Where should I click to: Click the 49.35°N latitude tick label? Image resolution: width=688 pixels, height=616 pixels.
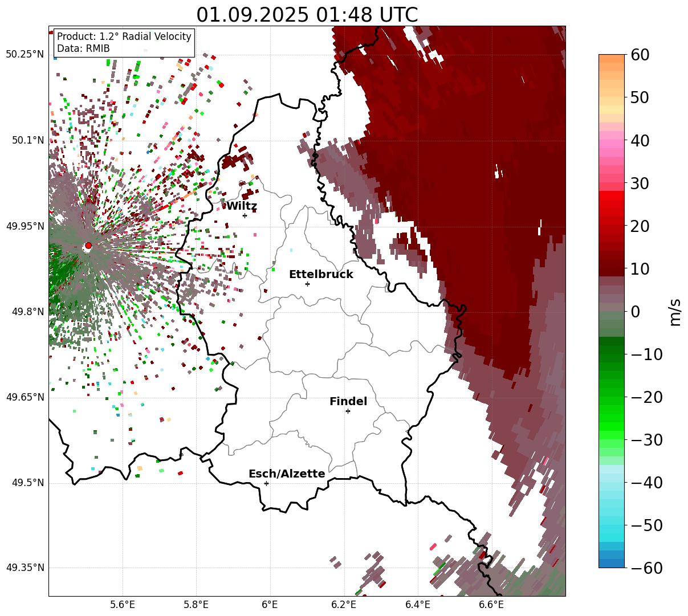point(25,568)
